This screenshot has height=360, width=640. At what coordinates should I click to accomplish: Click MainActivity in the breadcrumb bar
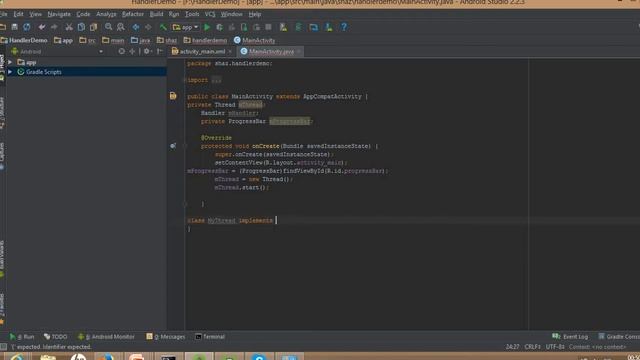pyautogui.click(x=255, y=40)
